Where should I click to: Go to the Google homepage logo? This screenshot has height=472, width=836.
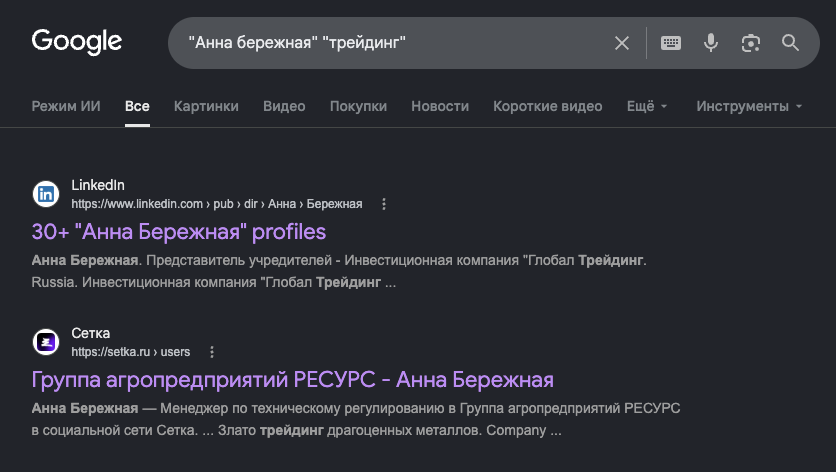77,42
